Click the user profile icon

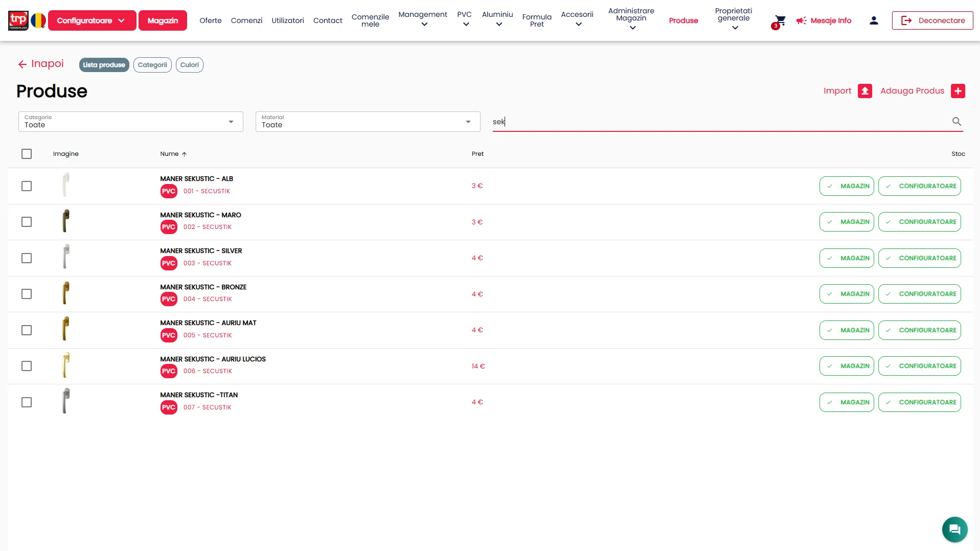[x=874, y=20]
